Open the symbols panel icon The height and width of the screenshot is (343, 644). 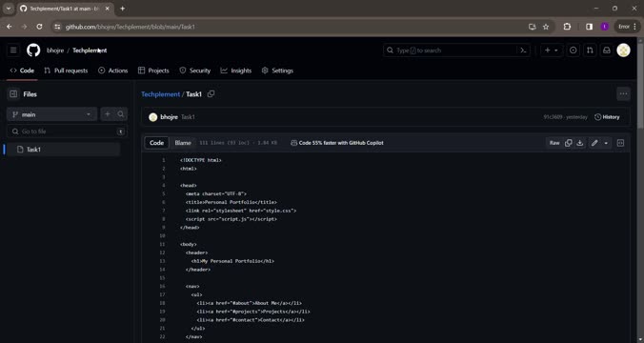click(620, 143)
